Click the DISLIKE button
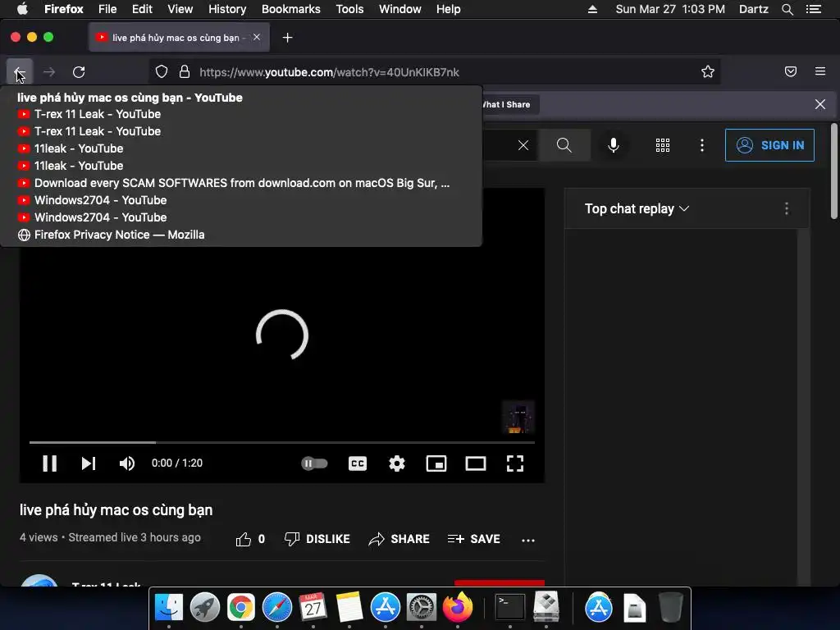The image size is (840, 630). 317,539
